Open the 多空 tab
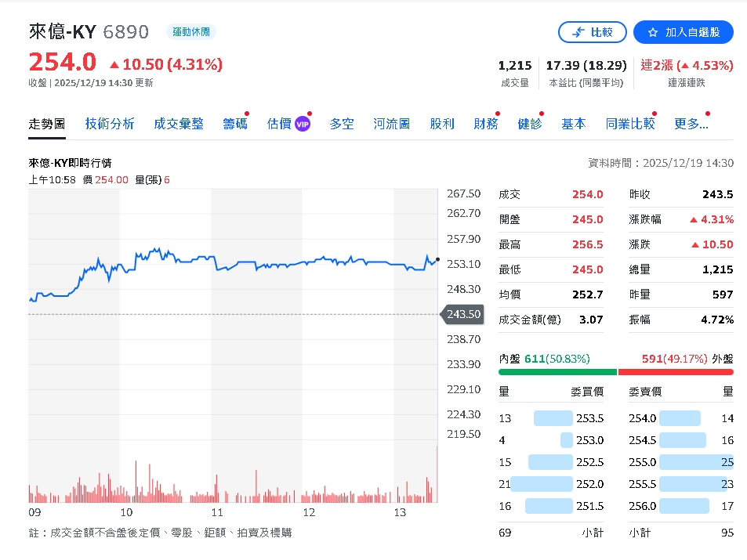Screen dimensions: 747x560 (x=341, y=124)
